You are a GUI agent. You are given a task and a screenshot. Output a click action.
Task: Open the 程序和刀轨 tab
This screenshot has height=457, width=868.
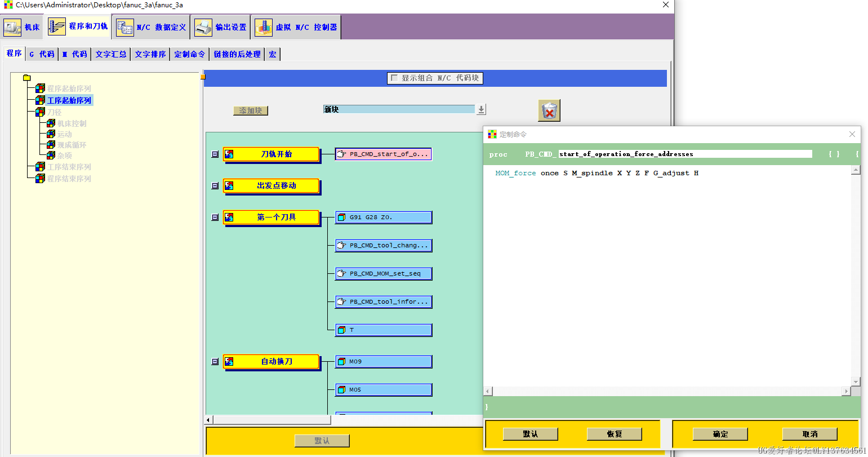click(78, 26)
